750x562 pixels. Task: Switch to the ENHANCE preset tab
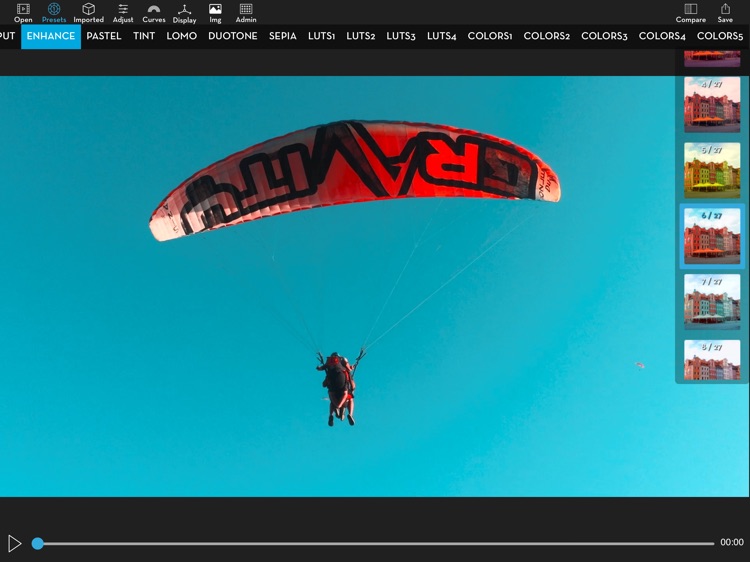(51, 36)
